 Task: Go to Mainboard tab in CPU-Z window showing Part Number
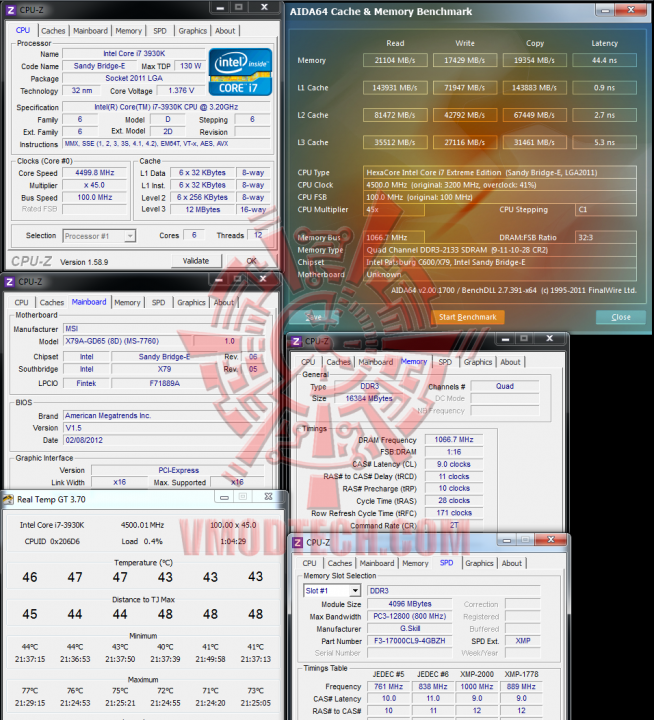[x=377, y=563]
